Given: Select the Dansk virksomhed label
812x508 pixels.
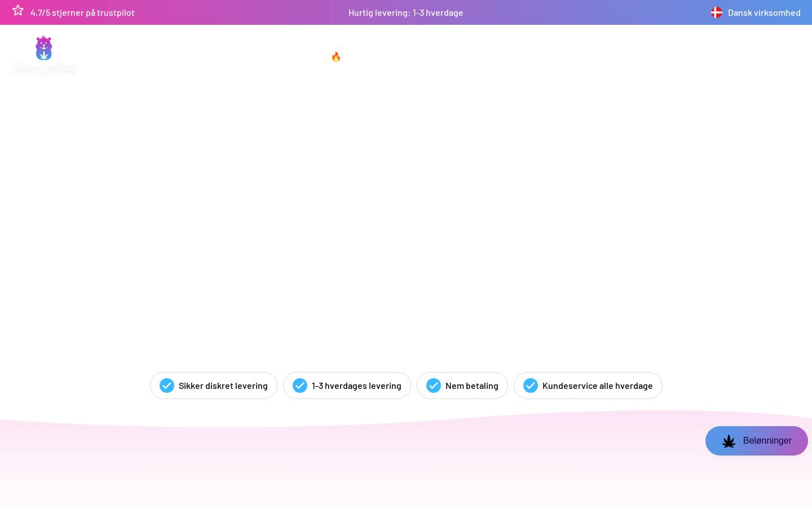Looking at the screenshot, I should click(764, 12).
